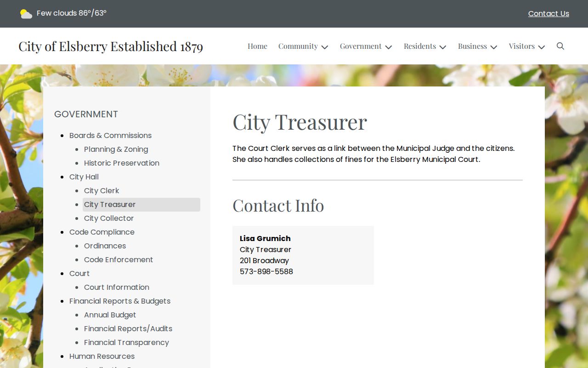Click the 201 Broadway address text

coord(264,260)
